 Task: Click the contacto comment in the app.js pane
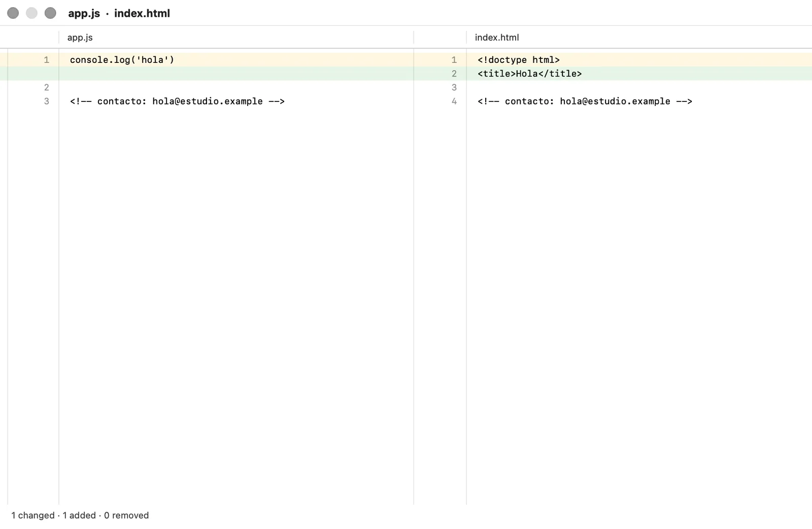click(x=177, y=101)
